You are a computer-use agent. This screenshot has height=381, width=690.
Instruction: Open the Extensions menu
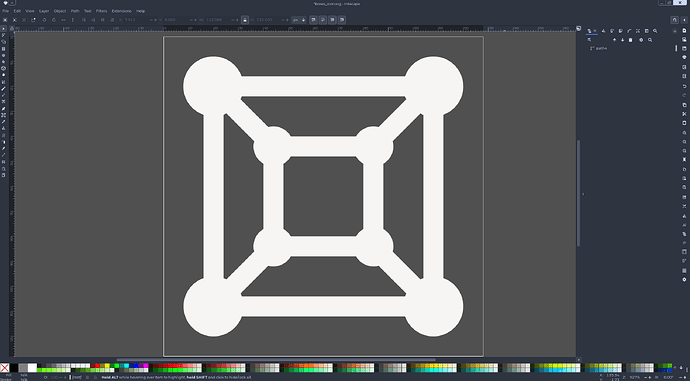point(121,11)
